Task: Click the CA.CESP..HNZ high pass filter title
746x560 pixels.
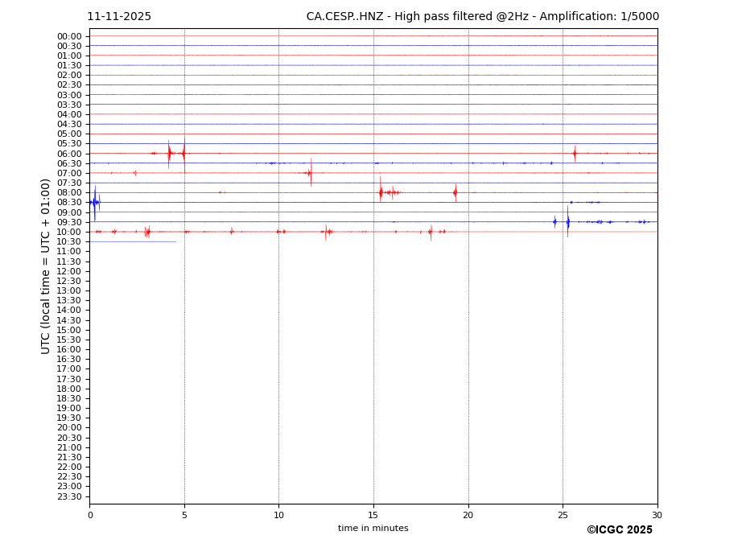Action: pyautogui.click(x=482, y=17)
